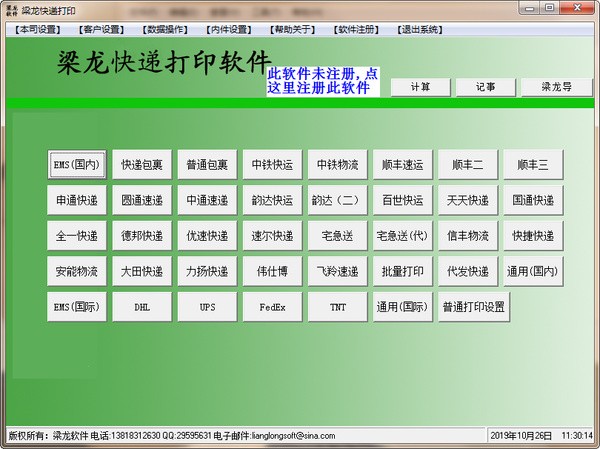Choose 天天快递 courier button
Viewport: 600px width, 449px height.
[468, 200]
